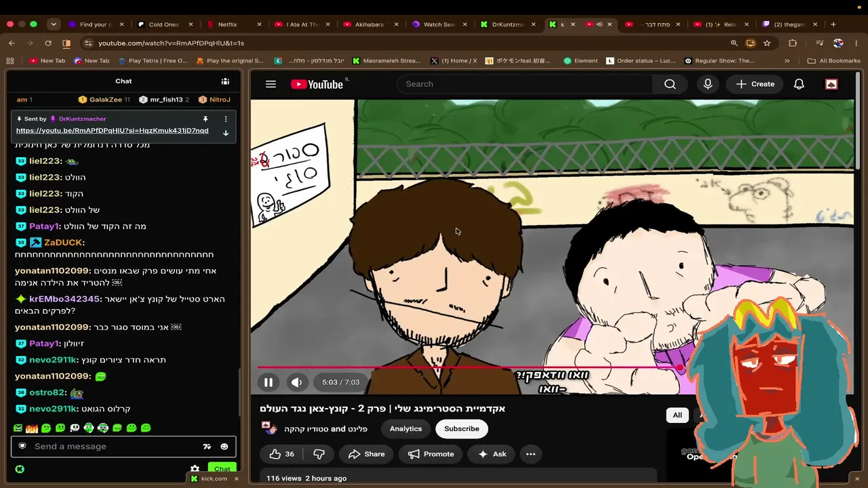
Task: Click the Promote button
Action: pyautogui.click(x=431, y=454)
